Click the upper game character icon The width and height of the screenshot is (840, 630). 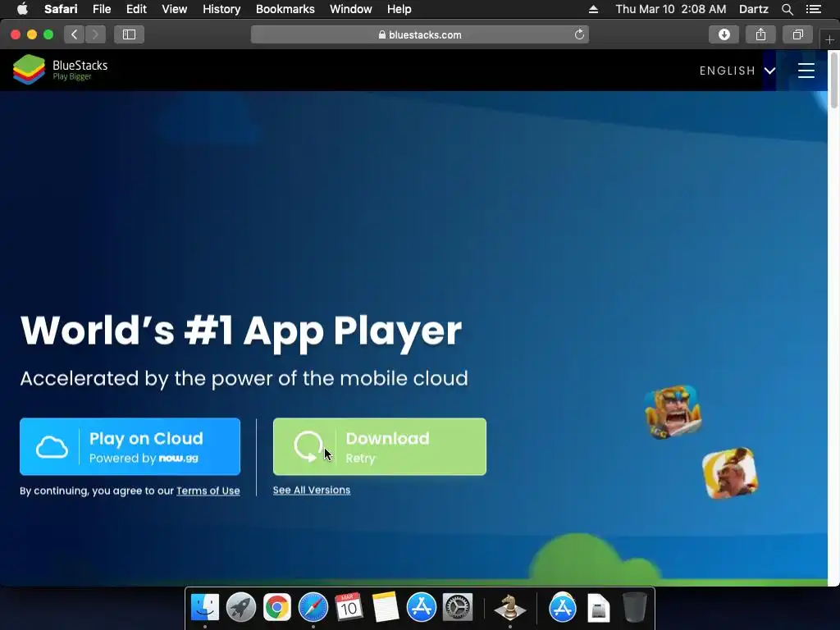coord(673,412)
